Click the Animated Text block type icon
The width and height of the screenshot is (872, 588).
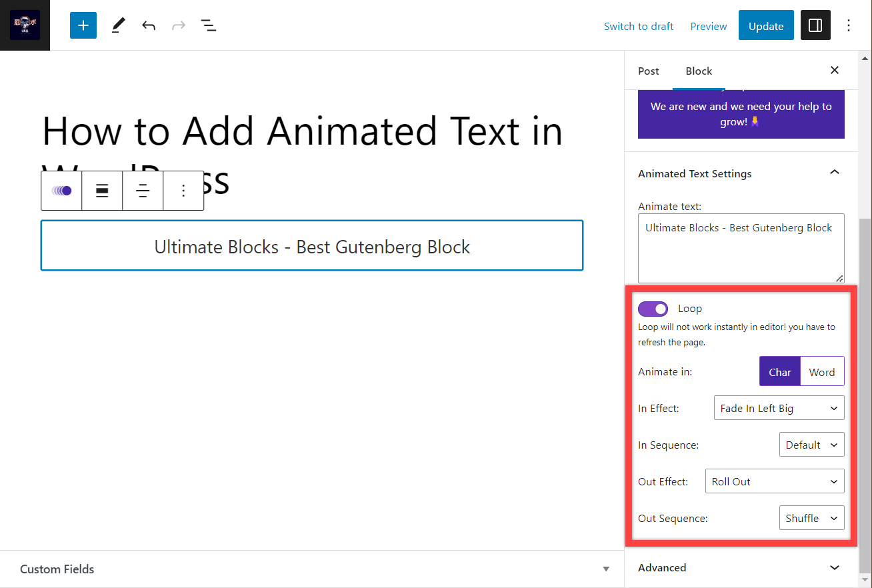61,191
